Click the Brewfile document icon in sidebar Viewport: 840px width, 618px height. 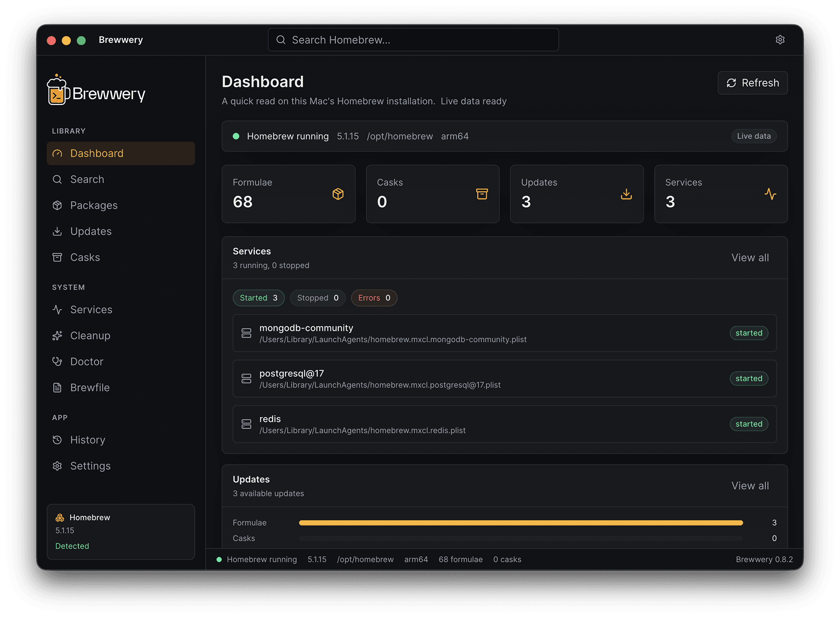(57, 388)
